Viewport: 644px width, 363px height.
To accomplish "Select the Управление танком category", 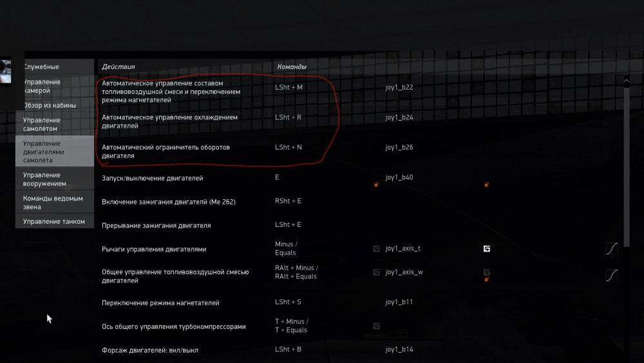I will [54, 221].
